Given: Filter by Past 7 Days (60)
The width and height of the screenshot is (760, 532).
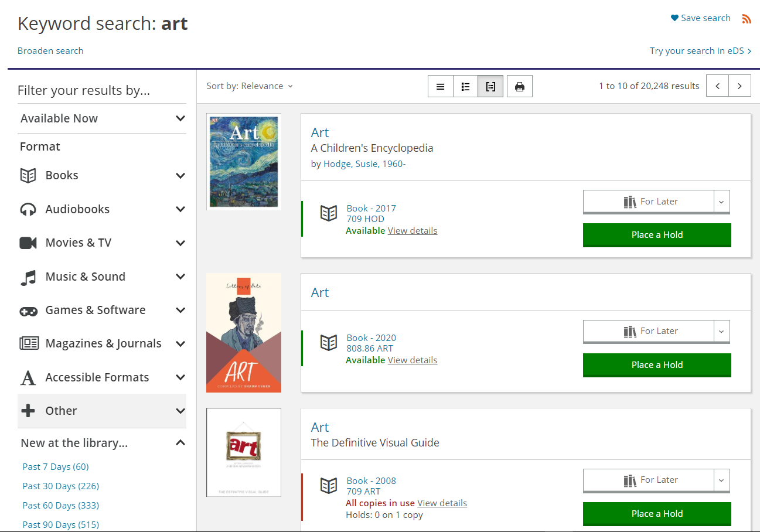Looking at the screenshot, I should [56, 467].
